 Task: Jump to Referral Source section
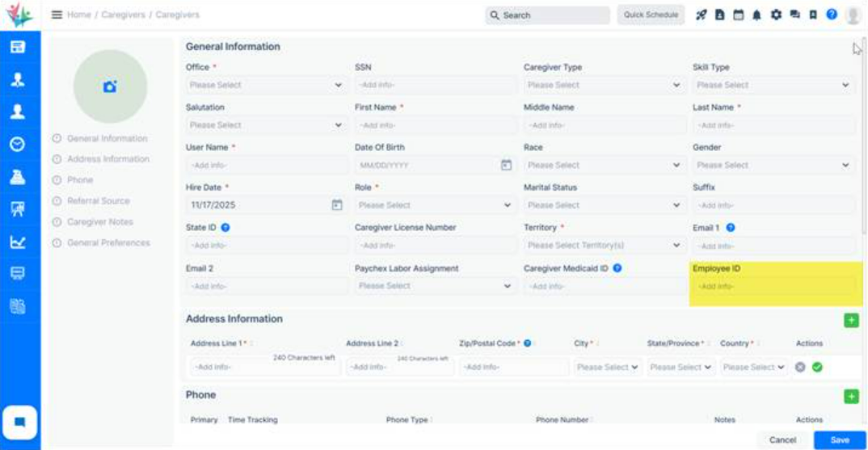99,201
